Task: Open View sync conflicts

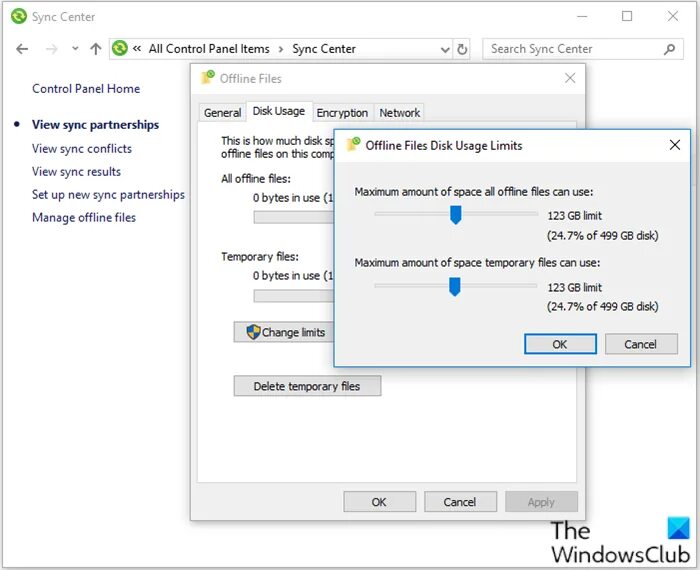Action: coord(82,149)
